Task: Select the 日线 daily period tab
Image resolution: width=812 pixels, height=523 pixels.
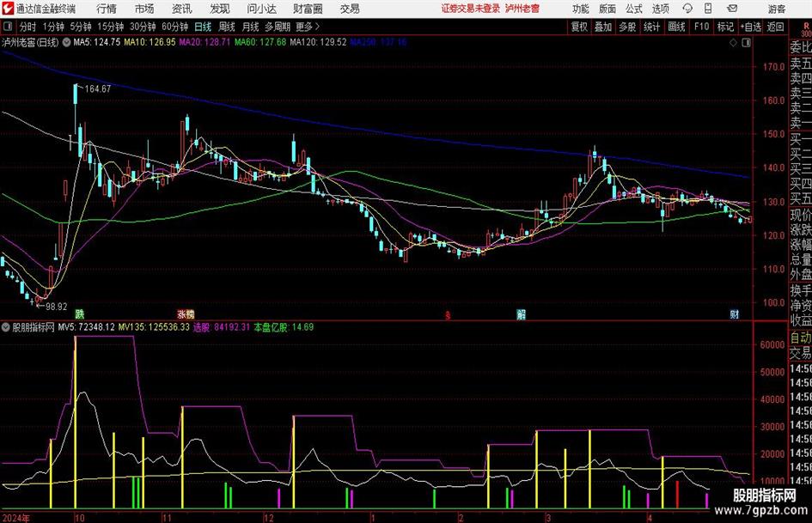Action: pos(203,27)
